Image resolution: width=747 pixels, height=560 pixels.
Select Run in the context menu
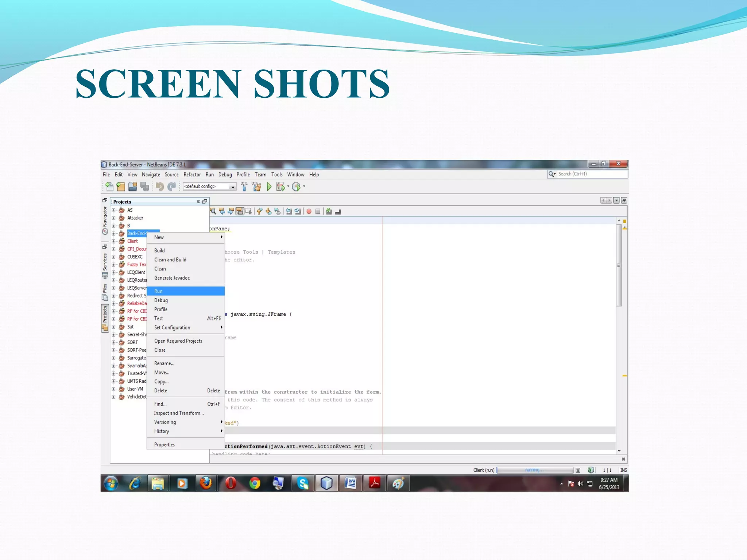(186, 291)
